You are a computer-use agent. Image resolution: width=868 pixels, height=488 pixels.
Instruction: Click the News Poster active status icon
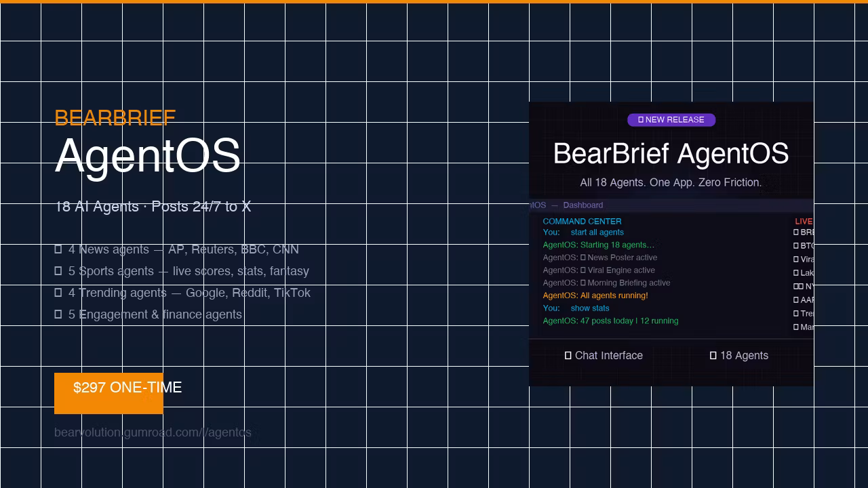click(x=583, y=258)
